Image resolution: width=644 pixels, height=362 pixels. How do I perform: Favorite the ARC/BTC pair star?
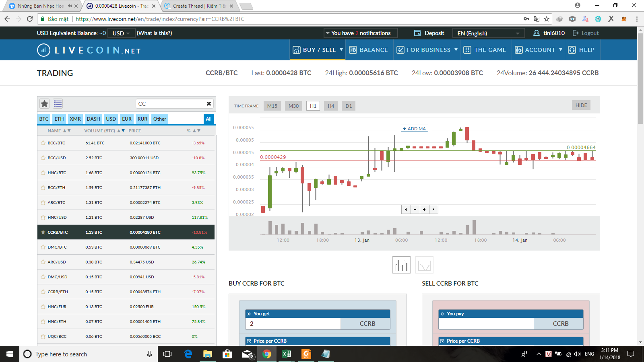click(x=43, y=202)
